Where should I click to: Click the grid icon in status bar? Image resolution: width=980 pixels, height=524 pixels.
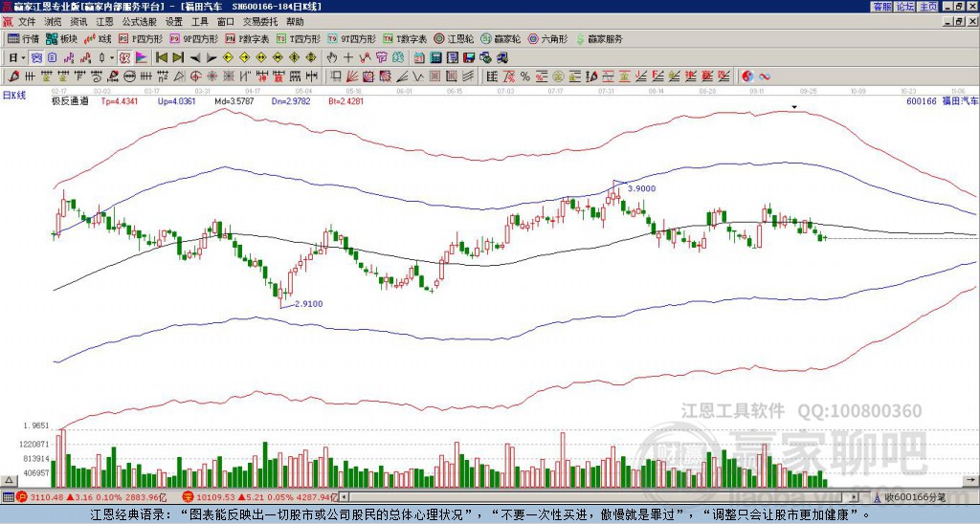click(8, 497)
